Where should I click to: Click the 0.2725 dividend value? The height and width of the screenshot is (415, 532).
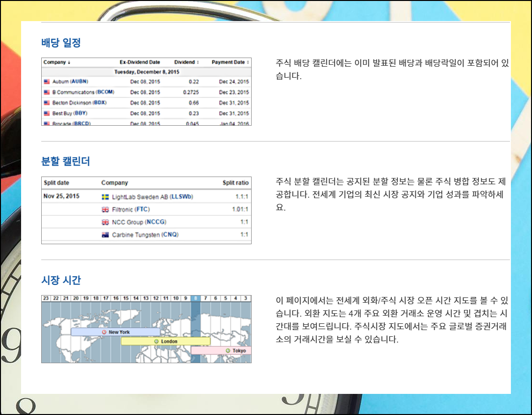(x=191, y=92)
